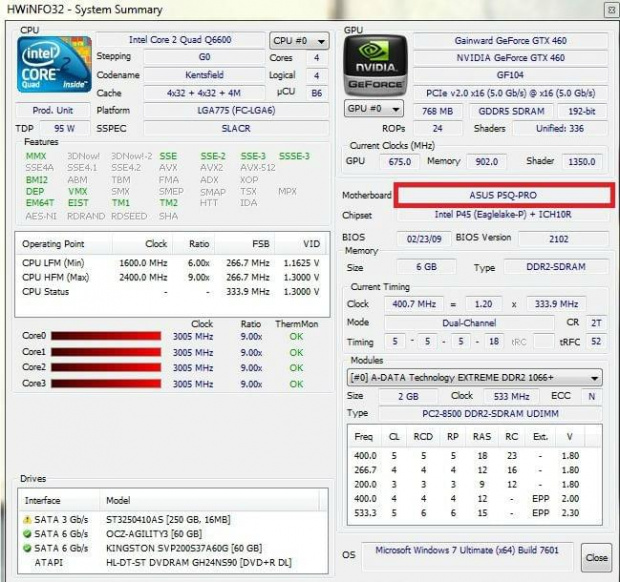Click the 675.0 GPU clock value
This screenshot has height=582, width=620.
coord(400,161)
